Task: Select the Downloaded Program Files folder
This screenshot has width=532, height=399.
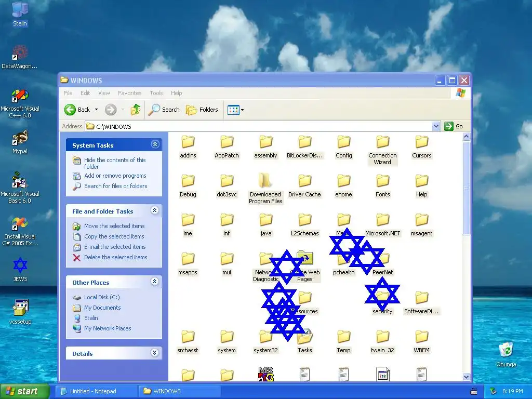Action: [265, 189]
